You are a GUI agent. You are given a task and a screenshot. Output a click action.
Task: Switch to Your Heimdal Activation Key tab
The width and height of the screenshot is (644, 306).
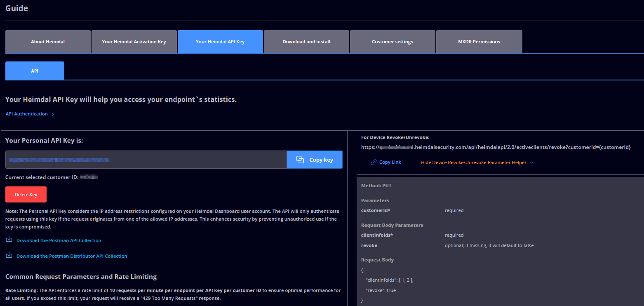(134, 42)
